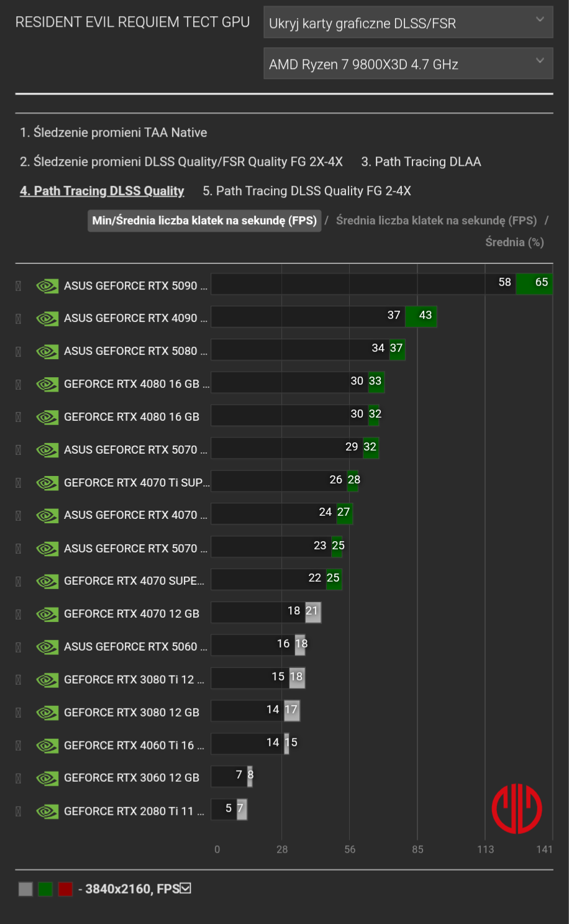
Task: Switch chart to 'Średnia (%)' view
Action: coord(514,242)
